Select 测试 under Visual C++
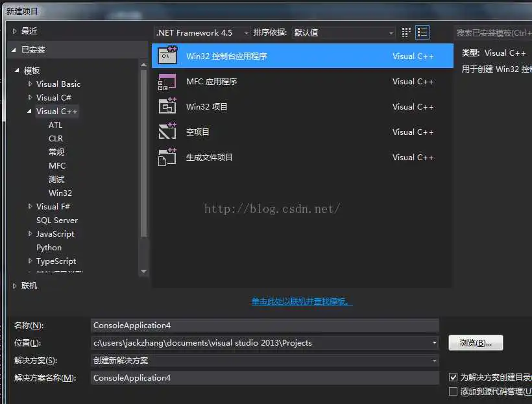 pyautogui.click(x=56, y=179)
